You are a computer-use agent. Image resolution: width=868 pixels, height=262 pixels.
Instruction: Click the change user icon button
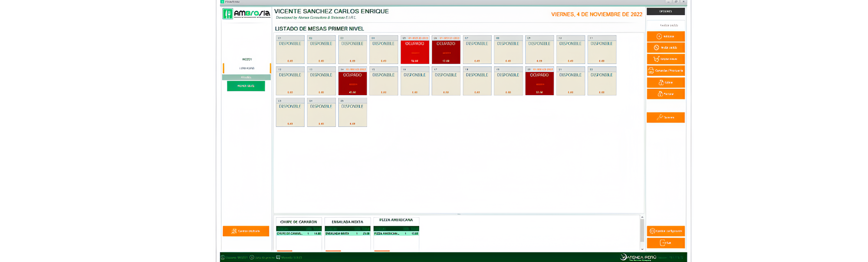point(246,231)
